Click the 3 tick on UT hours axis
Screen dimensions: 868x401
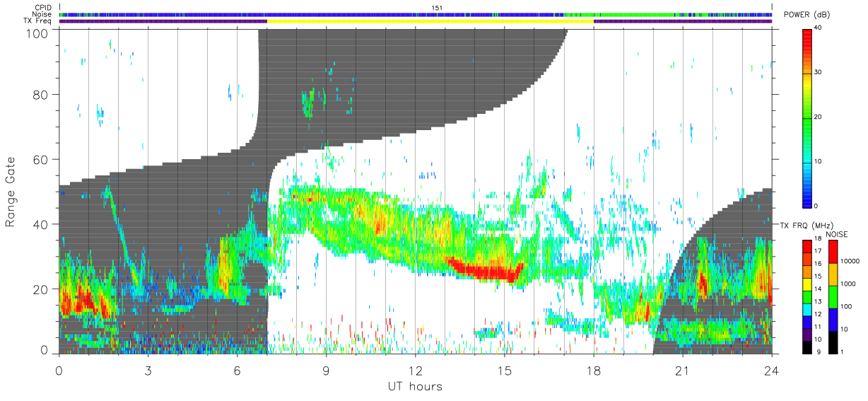148,370
